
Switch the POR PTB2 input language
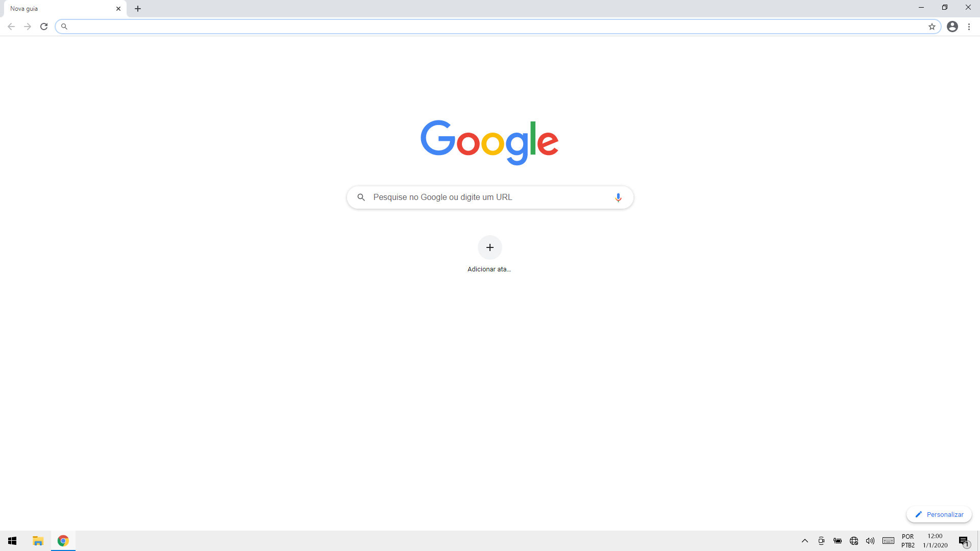[908, 541]
